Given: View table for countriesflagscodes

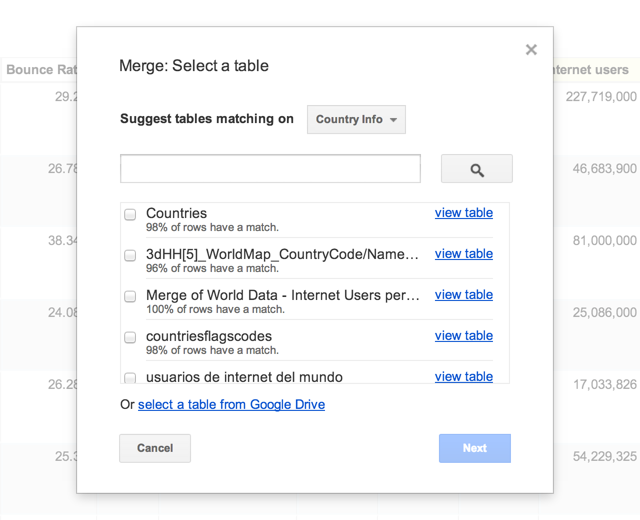Looking at the screenshot, I should (x=464, y=336).
